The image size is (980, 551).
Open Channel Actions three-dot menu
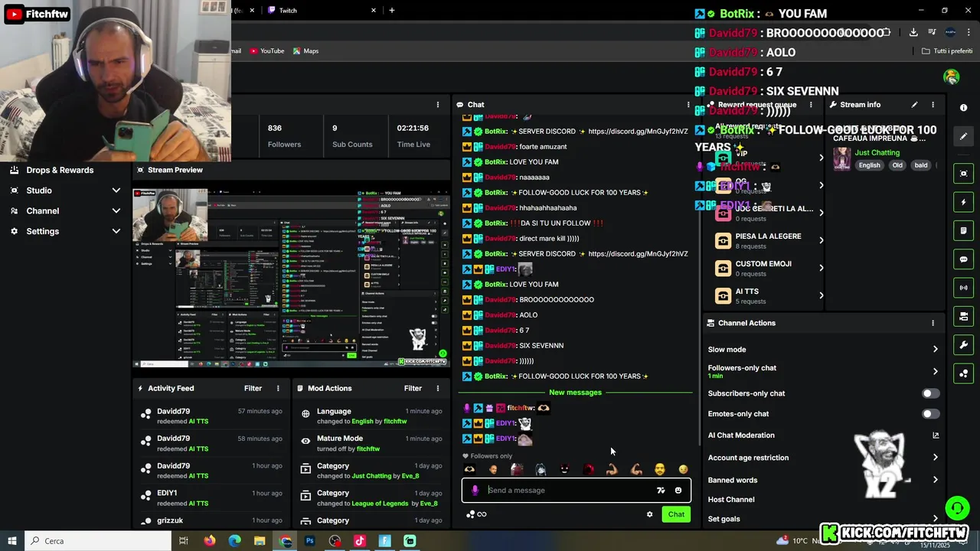[x=933, y=323]
